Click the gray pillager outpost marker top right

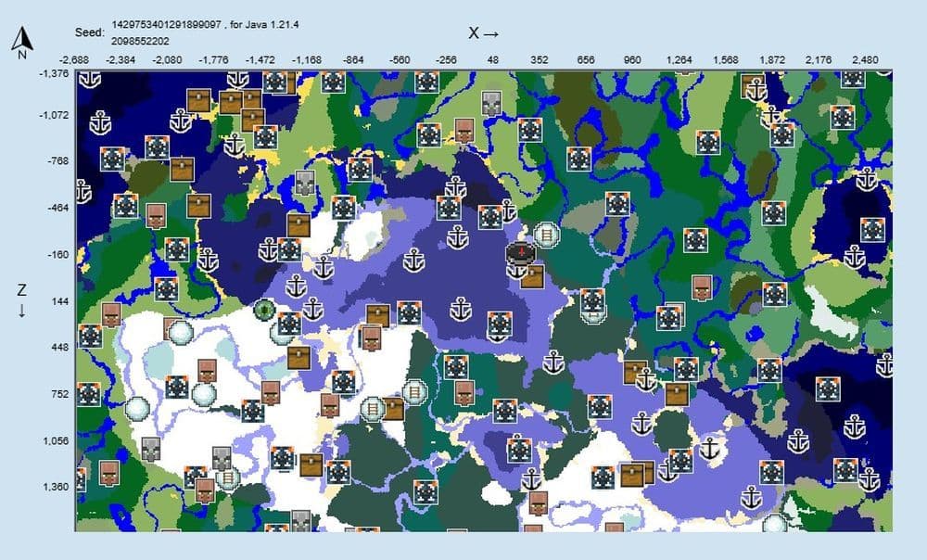point(491,103)
